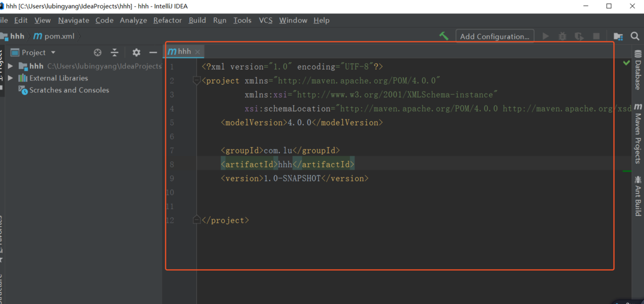Expand the hhh project tree node
Viewport: 644px width, 304px height.
point(10,66)
